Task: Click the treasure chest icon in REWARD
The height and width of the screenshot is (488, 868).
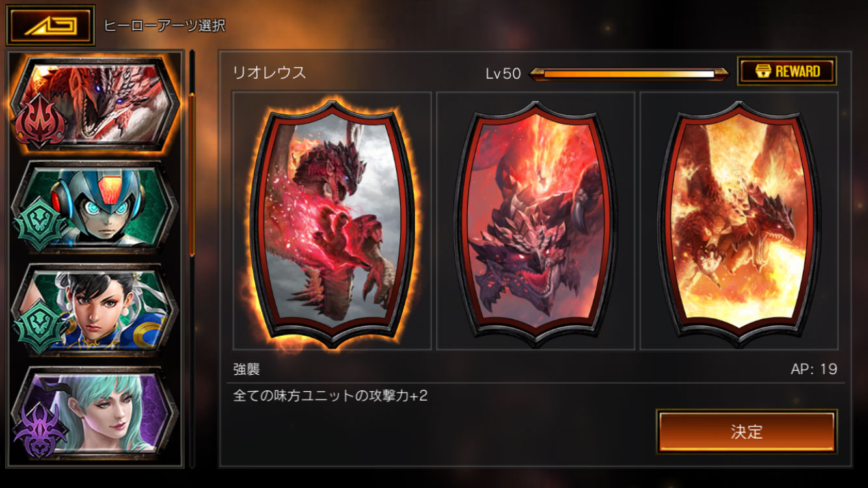Action: coord(758,71)
